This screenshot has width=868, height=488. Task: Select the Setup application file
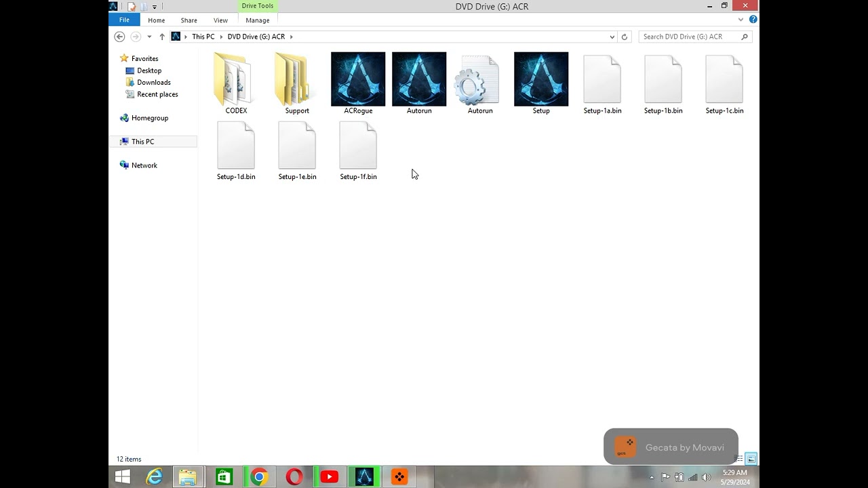pos(541,83)
